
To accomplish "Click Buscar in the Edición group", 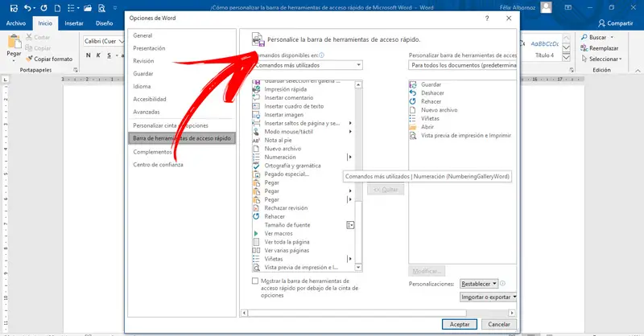I will click(x=597, y=37).
